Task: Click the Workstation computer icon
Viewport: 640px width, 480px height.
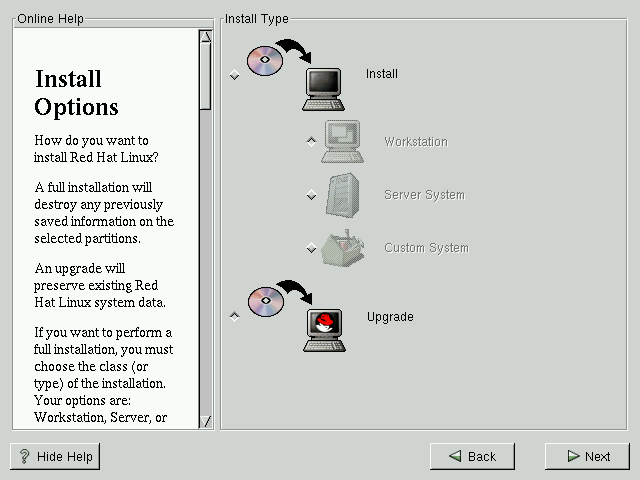Action: click(x=342, y=142)
